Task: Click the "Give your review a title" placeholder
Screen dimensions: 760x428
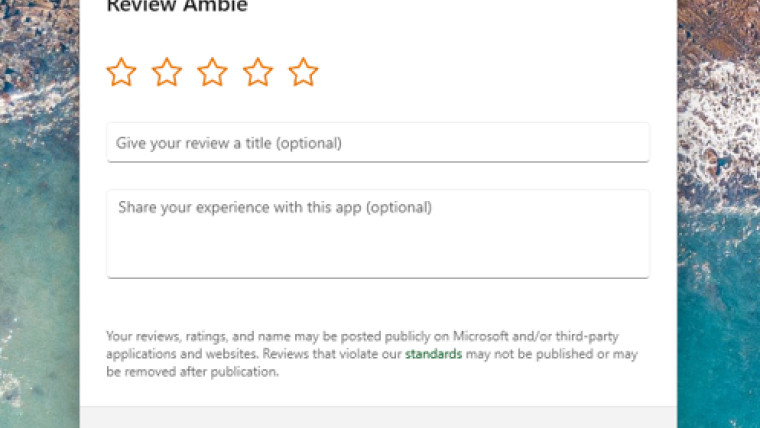Action: 228,143
